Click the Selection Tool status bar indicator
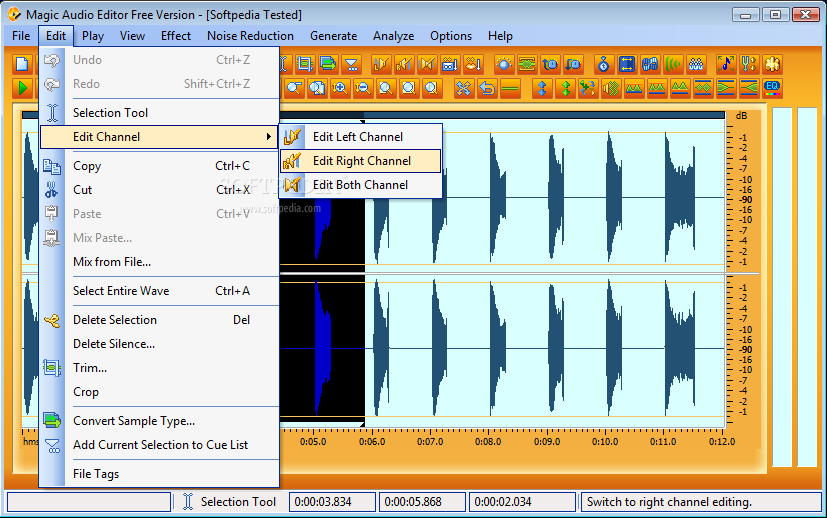 [x=230, y=502]
